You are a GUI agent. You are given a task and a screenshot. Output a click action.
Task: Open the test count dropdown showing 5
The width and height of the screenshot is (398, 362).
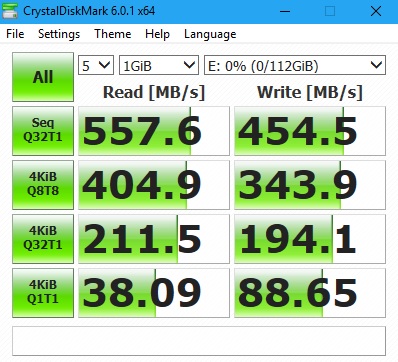click(96, 65)
